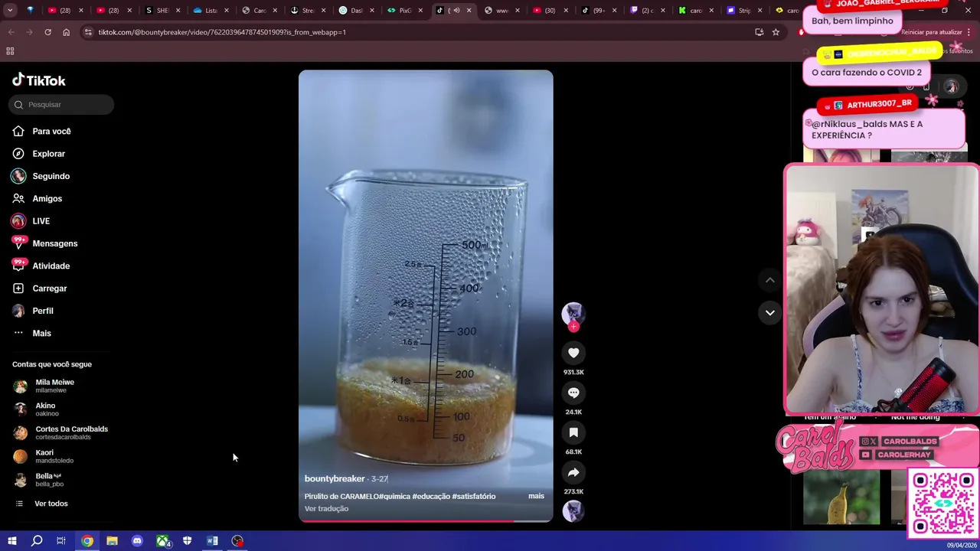Bookmark this page with star icon
This screenshot has height=551, width=980.
coord(776,32)
